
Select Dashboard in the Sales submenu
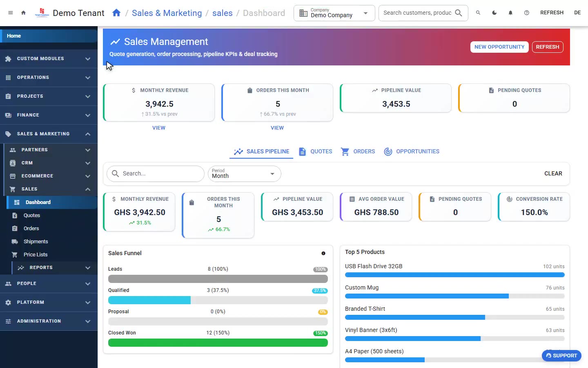[x=52, y=202]
